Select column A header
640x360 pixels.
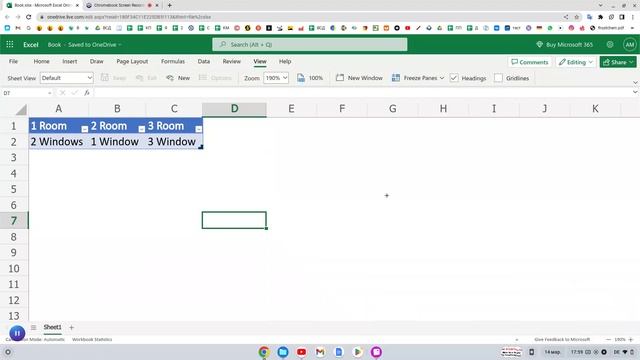[x=59, y=109]
